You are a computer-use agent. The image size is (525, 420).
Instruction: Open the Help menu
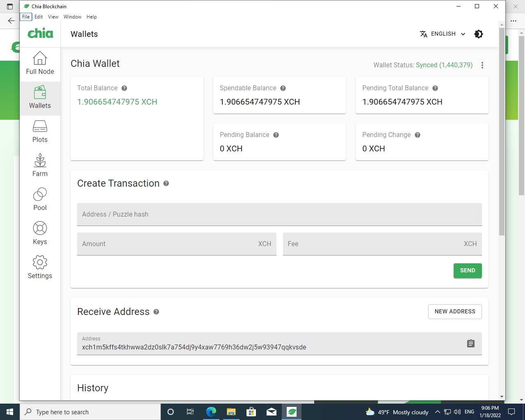pyautogui.click(x=92, y=17)
